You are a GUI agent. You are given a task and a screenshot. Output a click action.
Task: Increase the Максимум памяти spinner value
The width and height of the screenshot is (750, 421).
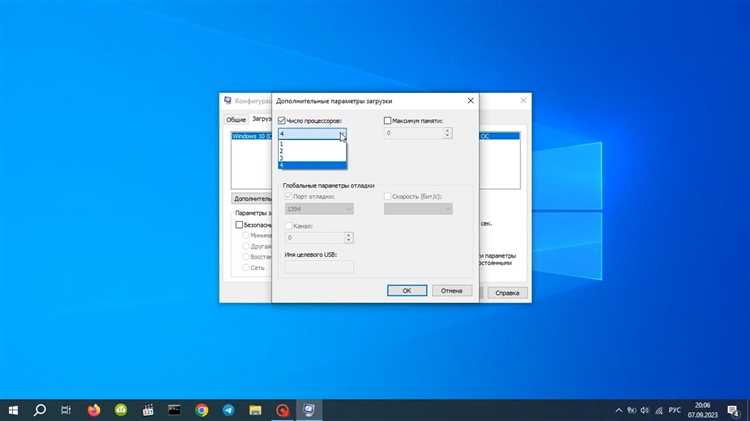(447, 130)
